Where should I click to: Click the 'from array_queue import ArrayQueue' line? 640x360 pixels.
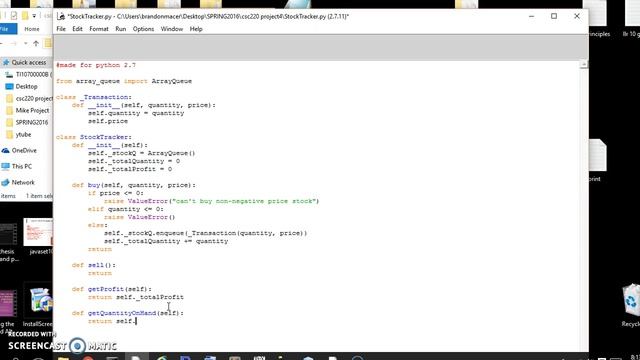pyautogui.click(x=124, y=81)
